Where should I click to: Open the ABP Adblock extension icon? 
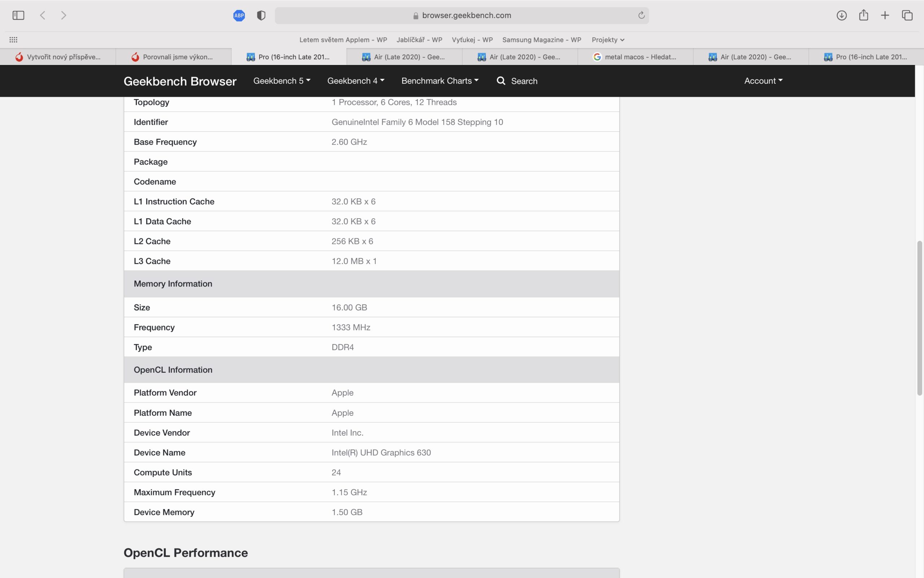(239, 15)
